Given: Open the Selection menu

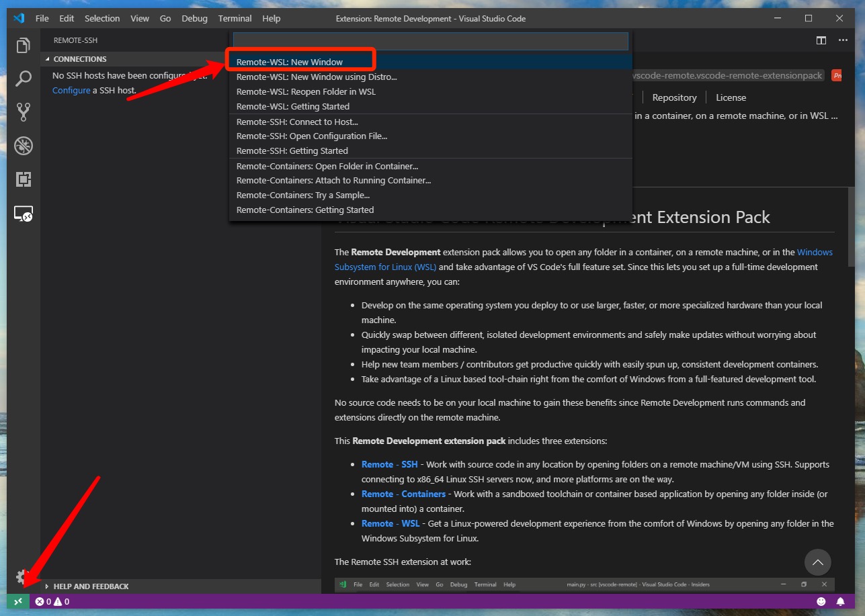Looking at the screenshot, I should tap(102, 18).
